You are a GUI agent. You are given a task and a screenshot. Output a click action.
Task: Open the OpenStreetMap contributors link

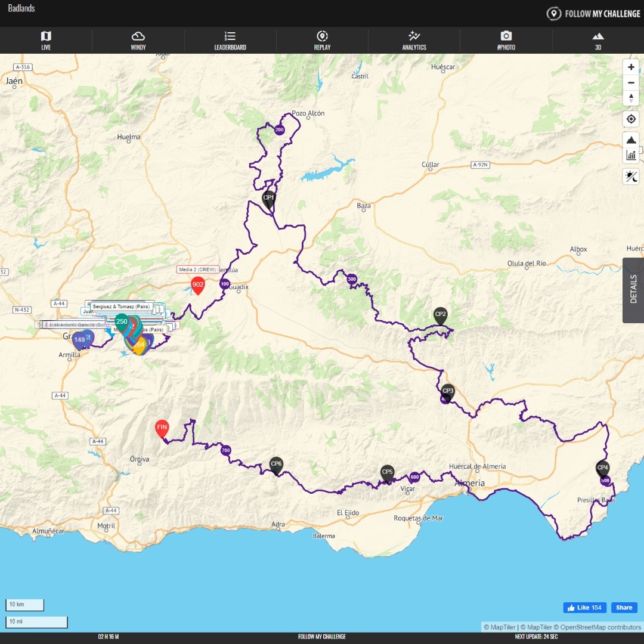point(596,627)
